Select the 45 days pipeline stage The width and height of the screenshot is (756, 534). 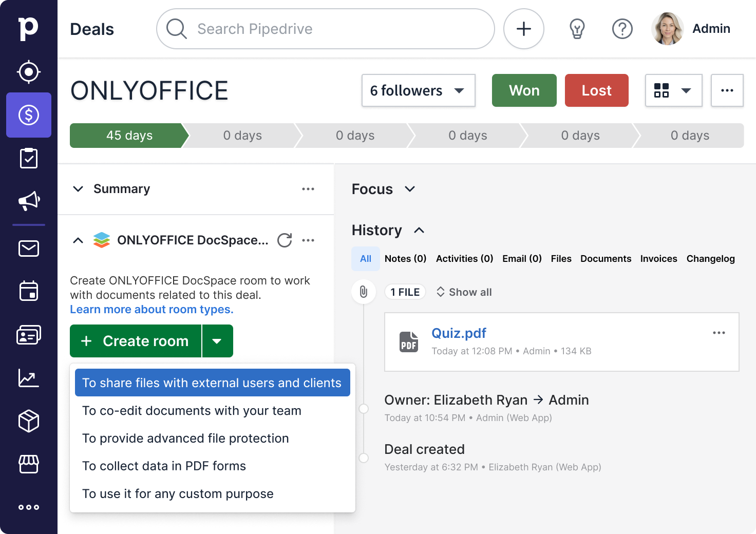point(129,136)
